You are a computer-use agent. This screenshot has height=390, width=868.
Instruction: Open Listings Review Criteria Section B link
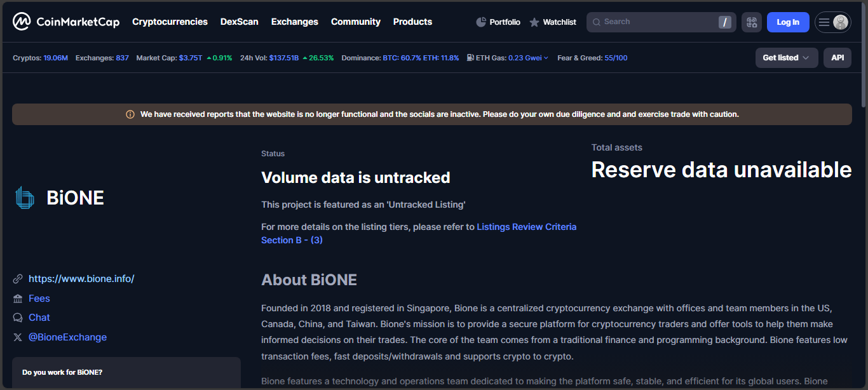click(x=419, y=233)
